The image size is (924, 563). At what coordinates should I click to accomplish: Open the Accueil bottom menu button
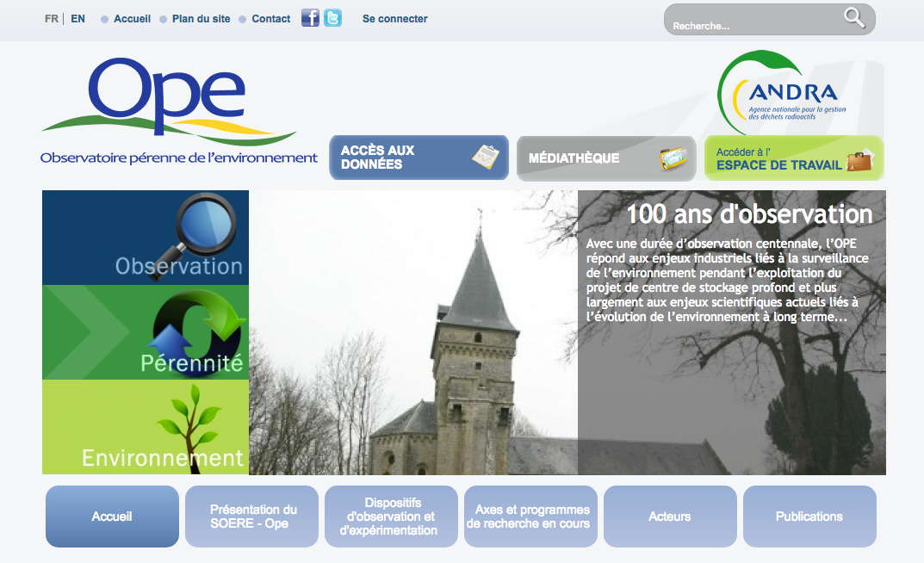point(112,517)
